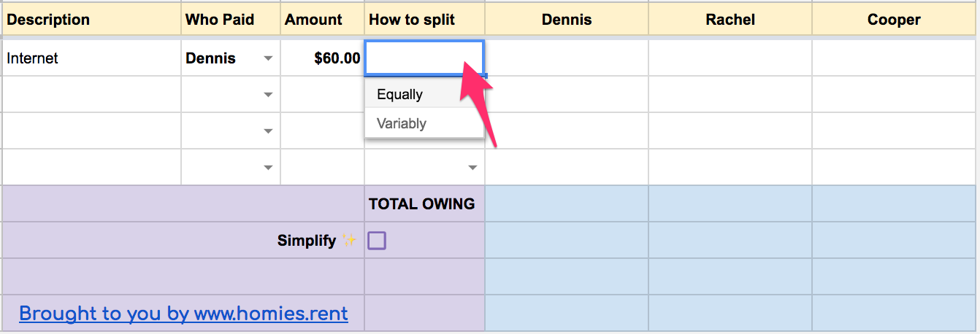Viewport: 980px width, 334px height.
Task: Click the blue total owing cell under Rachel
Action: tap(730, 204)
